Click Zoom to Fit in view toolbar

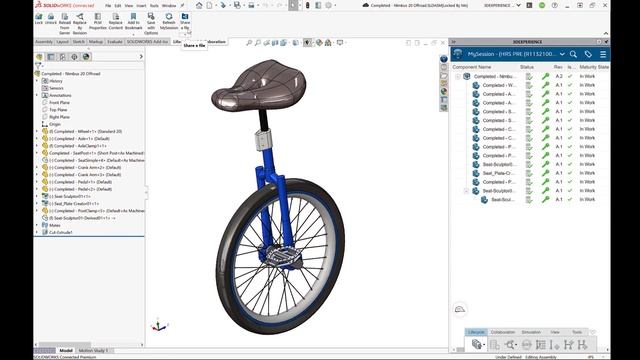point(249,42)
